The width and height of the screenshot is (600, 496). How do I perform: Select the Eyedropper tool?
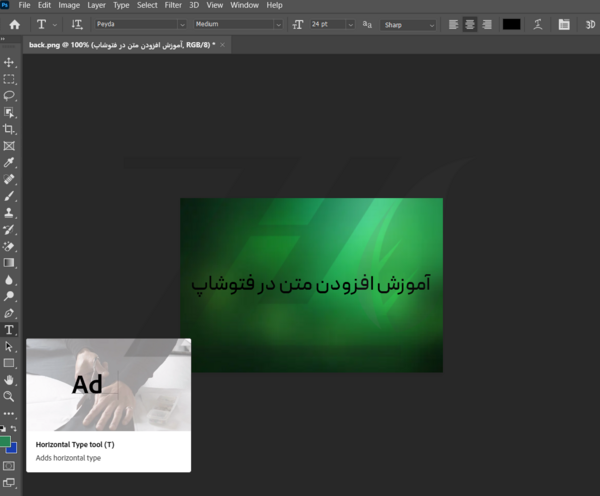pos(9,163)
